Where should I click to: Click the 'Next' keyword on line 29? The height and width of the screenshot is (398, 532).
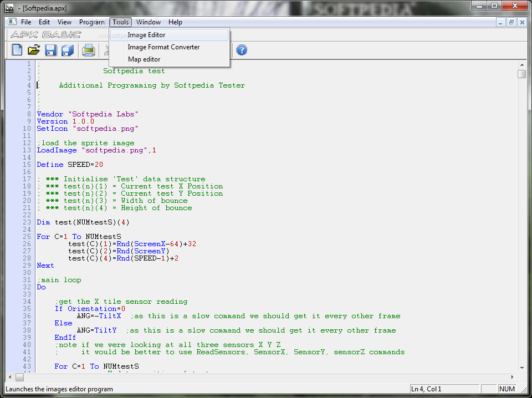pyautogui.click(x=45, y=266)
